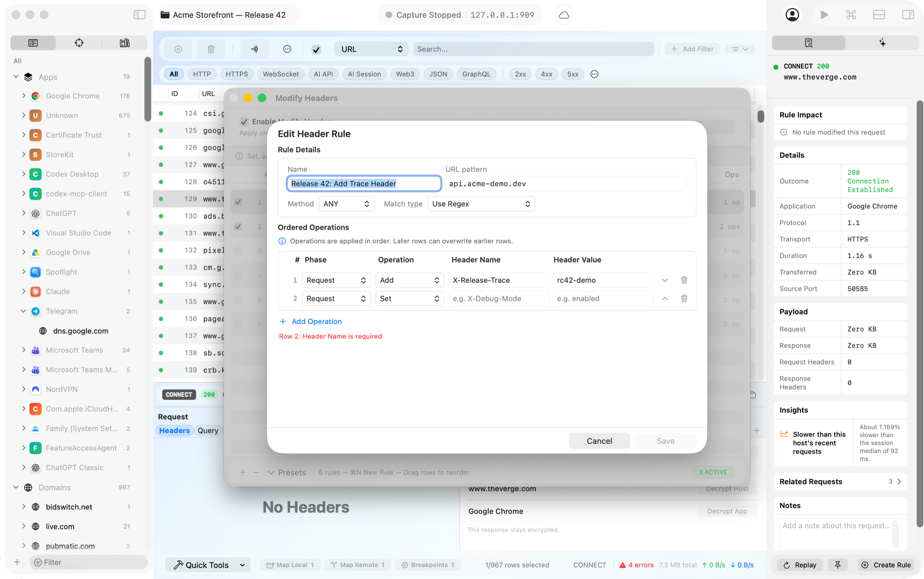Select the 4xx filter chip
Image resolution: width=924 pixels, height=579 pixels.
click(546, 74)
